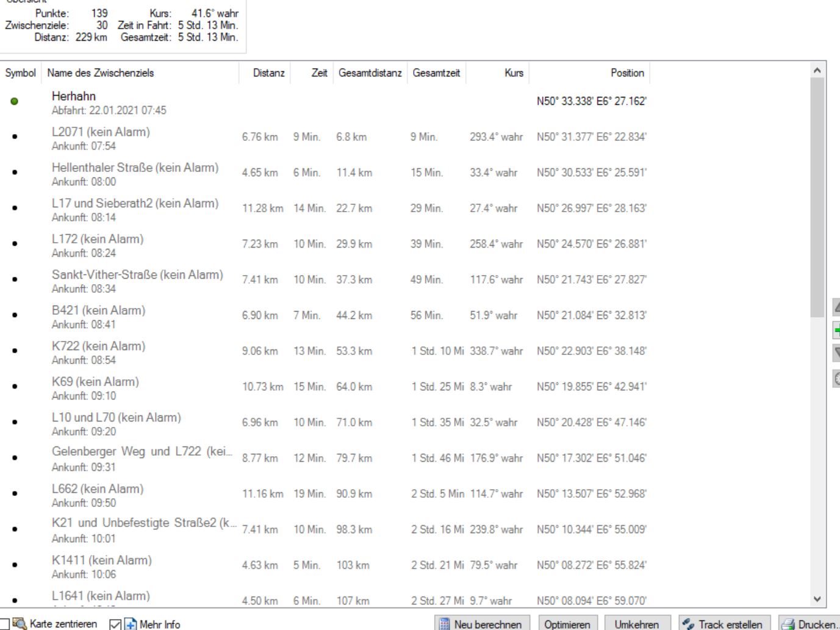Click the Gesamtzeit column header
The height and width of the screenshot is (630, 840).
[x=436, y=73]
